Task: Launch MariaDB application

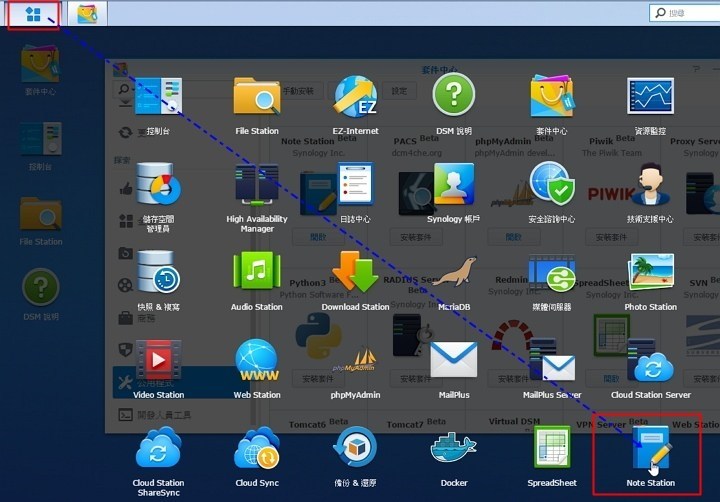Action: click(x=453, y=274)
